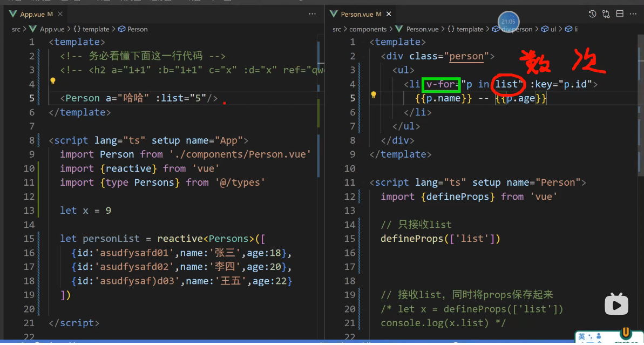Viewport: 644px width, 345px height.
Task: Click '{{p.name}}' interpolation
Action: click(x=443, y=98)
